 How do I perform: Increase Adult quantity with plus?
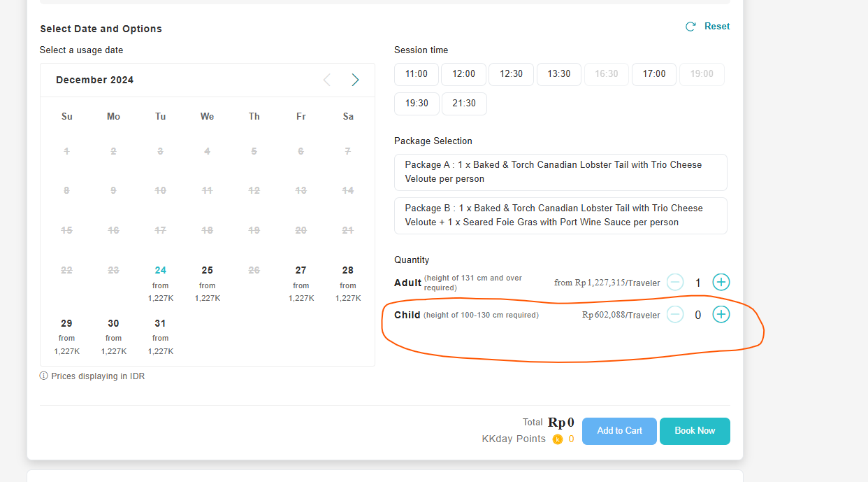pos(721,283)
